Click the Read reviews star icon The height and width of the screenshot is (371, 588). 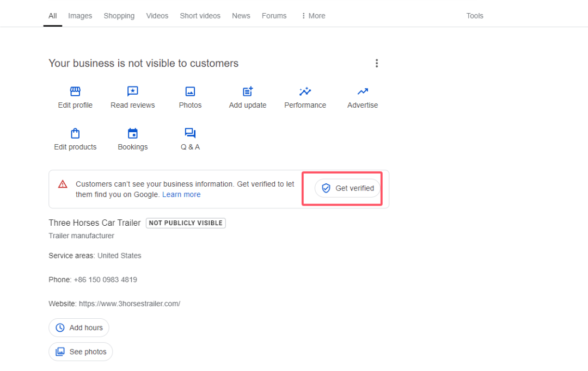(132, 91)
